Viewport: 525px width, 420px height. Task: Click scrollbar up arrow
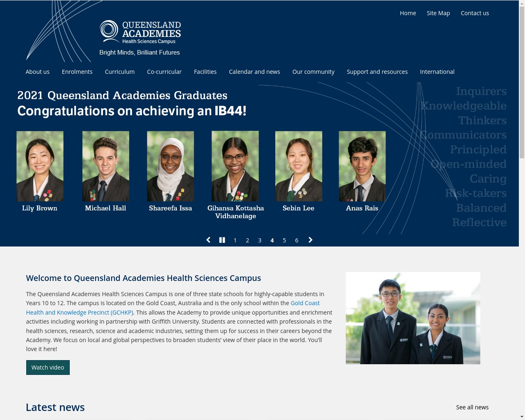point(522,3)
